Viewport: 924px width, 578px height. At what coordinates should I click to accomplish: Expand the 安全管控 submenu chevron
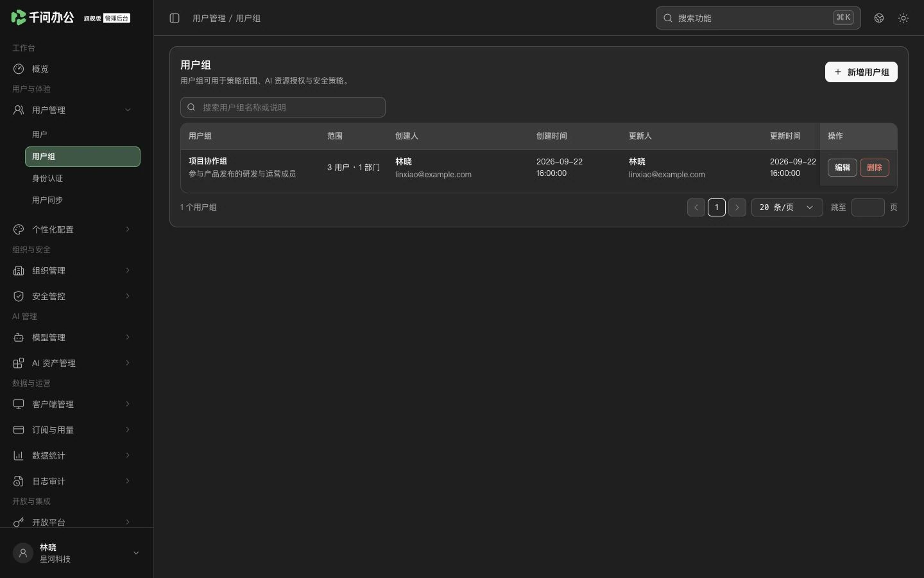[x=128, y=296]
